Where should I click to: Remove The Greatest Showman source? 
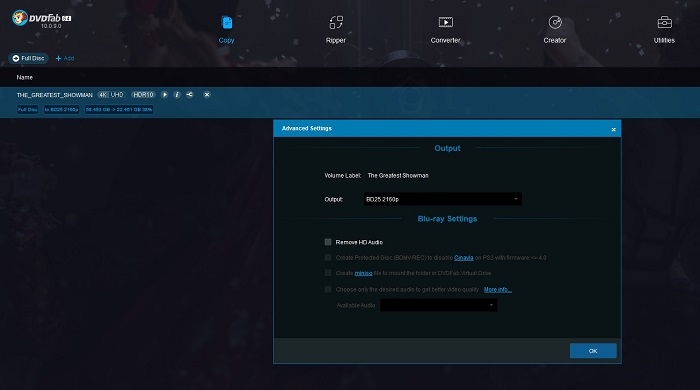click(207, 95)
